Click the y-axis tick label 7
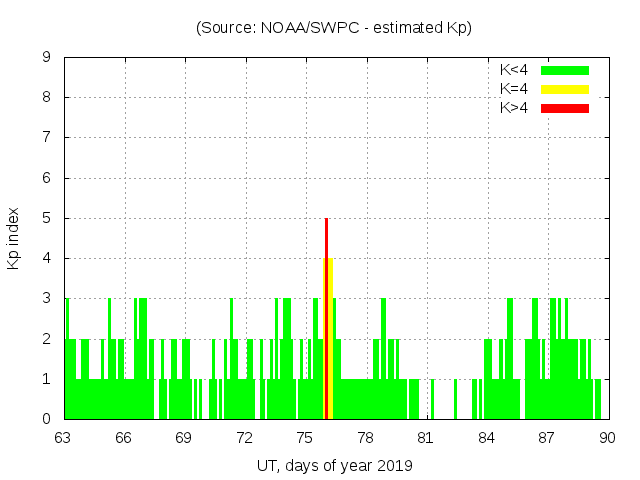The height and width of the screenshot is (480, 640). 47,138
